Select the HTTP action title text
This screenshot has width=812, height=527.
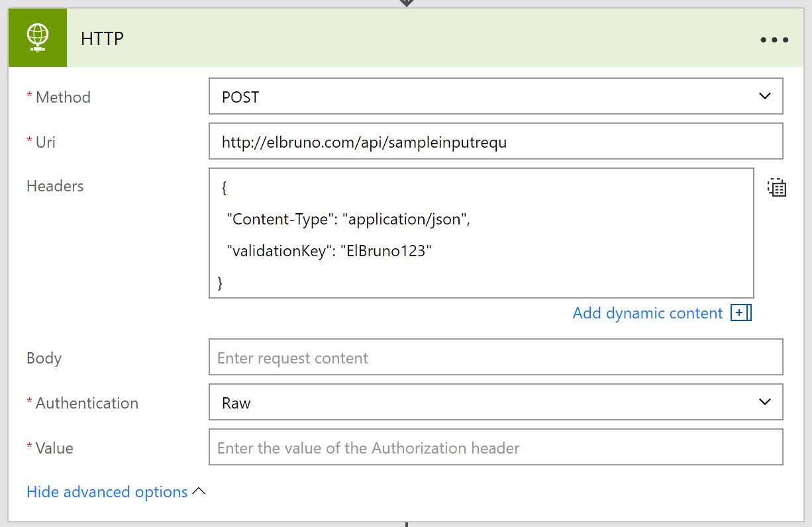pos(102,39)
